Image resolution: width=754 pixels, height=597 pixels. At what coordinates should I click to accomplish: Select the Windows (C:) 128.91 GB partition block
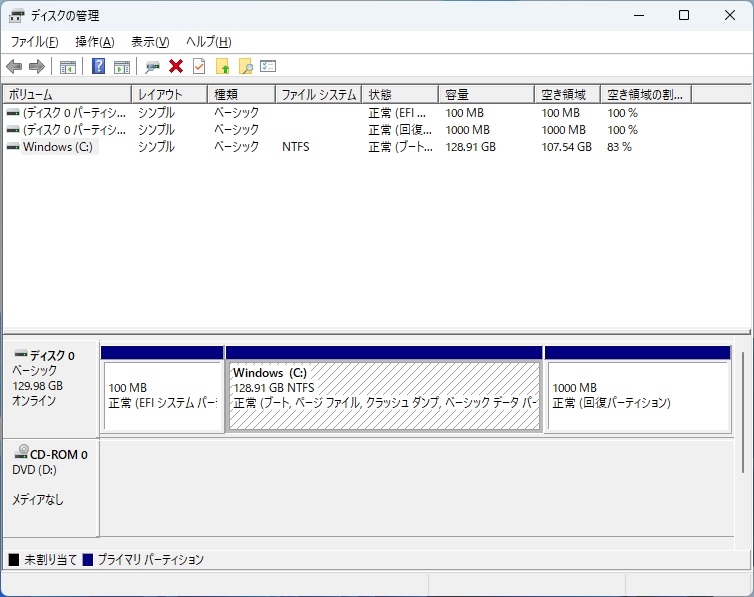pyautogui.click(x=384, y=395)
